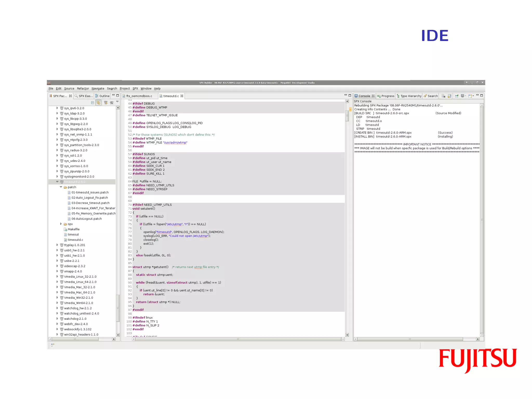
Task: Switch to the SPX Eas... tab
Action: (x=84, y=96)
